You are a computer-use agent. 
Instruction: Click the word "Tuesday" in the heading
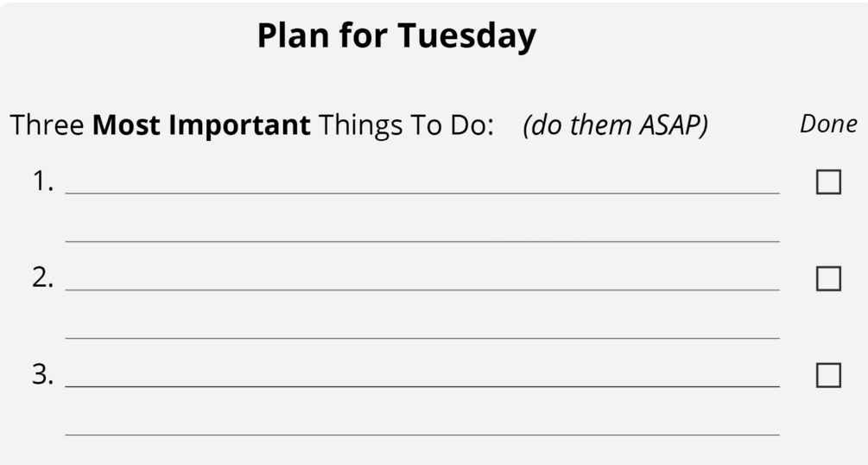(x=466, y=36)
